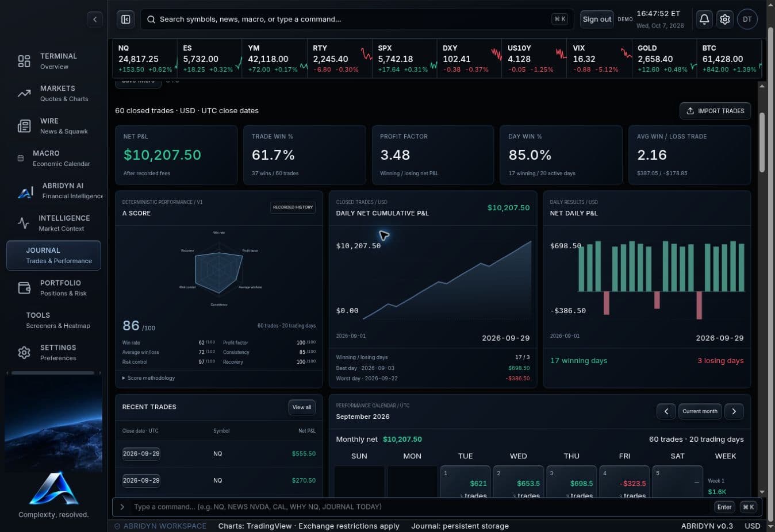Viewport: 775px width, 532px height.
Task: Open notifications bell
Action: click(x=704, y=19)
